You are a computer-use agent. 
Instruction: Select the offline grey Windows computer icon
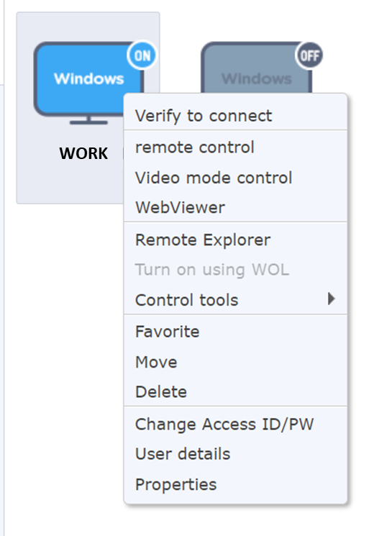click(256, 68)
